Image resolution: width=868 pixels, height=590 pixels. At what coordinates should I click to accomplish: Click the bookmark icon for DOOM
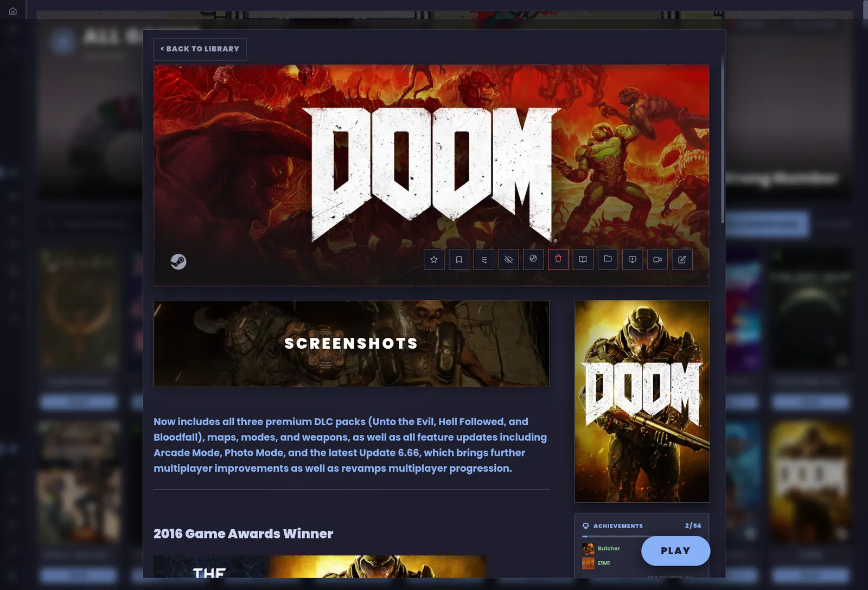tap(459, 260)
